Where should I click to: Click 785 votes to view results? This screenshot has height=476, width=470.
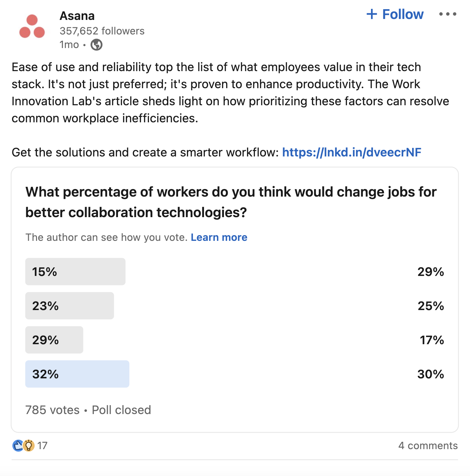coord(52,410)
